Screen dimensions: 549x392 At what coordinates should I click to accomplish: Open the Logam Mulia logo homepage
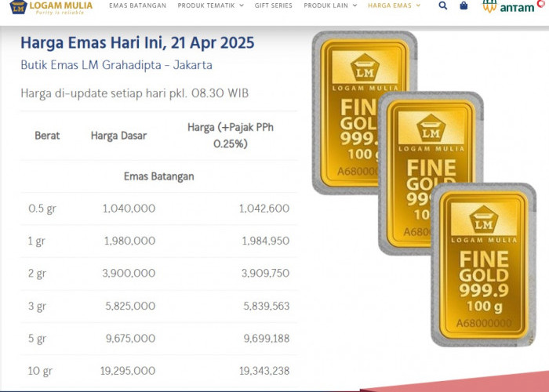click(51, 7)
